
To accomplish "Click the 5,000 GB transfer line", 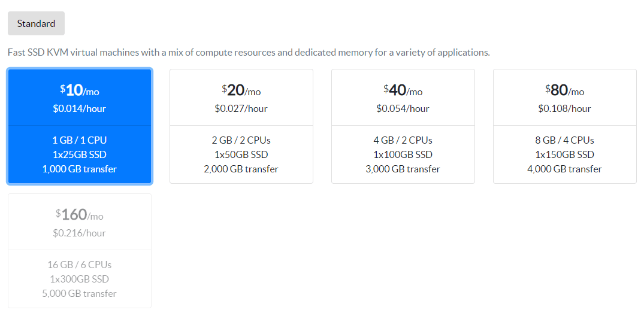I will [x=79, y=293].
